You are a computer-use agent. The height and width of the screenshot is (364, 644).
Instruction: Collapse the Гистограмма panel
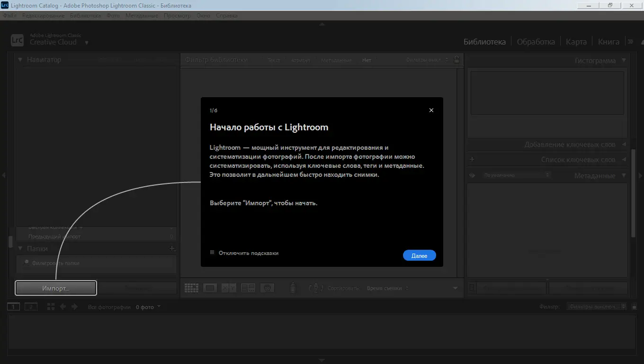pos(624,61)
